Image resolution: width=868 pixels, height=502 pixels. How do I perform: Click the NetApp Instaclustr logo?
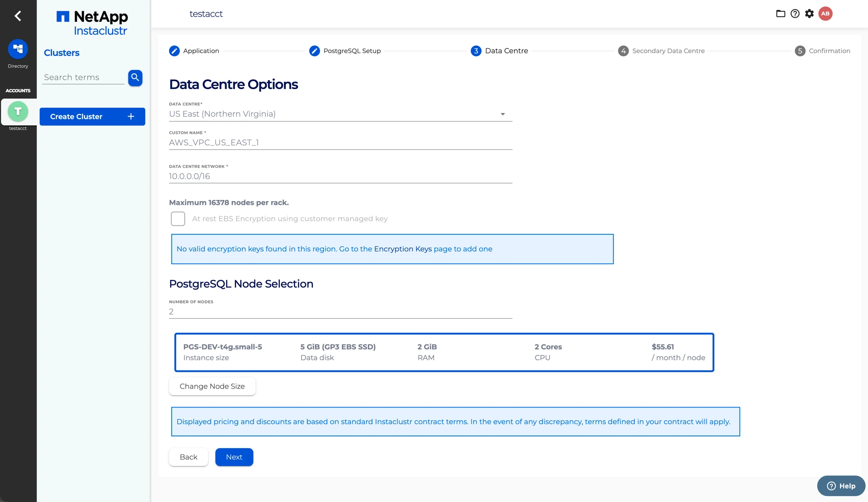(x=93, y=23)
